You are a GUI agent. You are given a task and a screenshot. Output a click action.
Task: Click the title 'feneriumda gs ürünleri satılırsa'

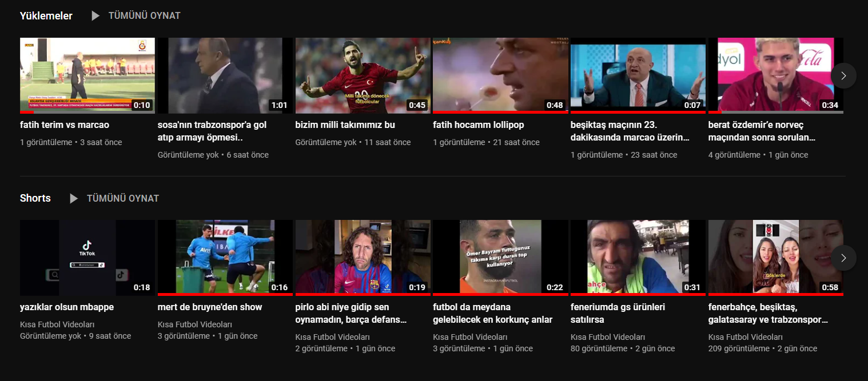[618, 313]
